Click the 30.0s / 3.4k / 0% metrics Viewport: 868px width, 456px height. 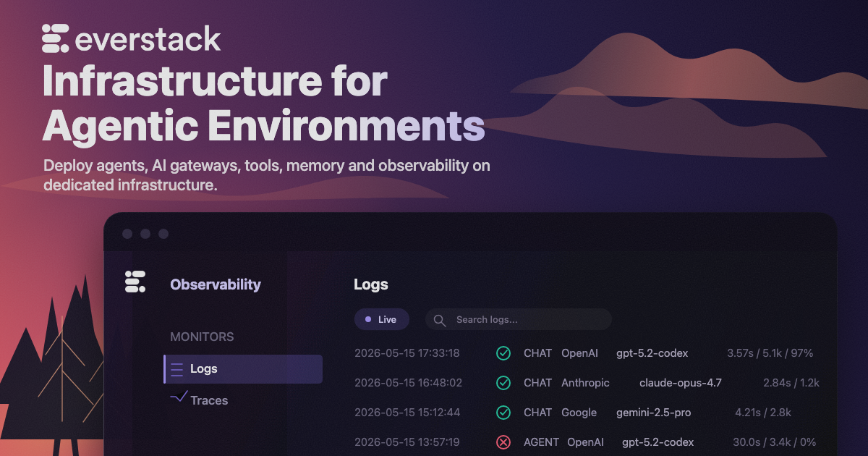click(x=775, y=442)
